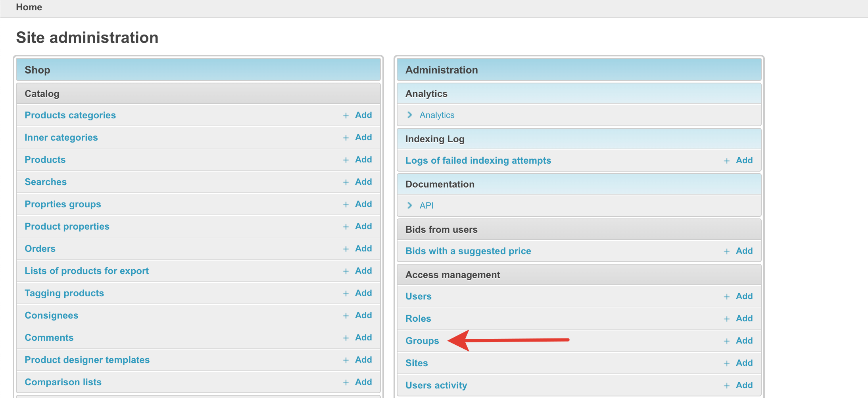Open the Analytics link under Analytics
The height and width of the screenshot is (398, 868).
coord(437,115)
